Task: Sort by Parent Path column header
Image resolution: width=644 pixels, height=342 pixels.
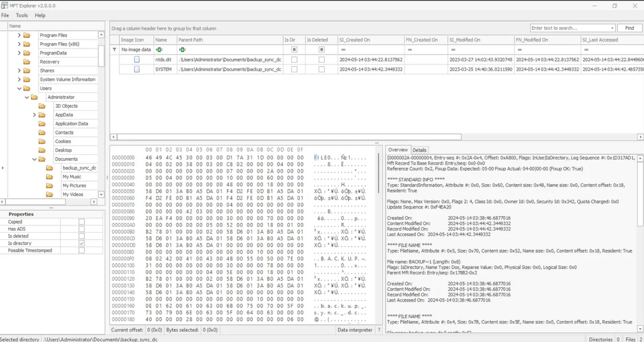Action: tap(230, 40)
